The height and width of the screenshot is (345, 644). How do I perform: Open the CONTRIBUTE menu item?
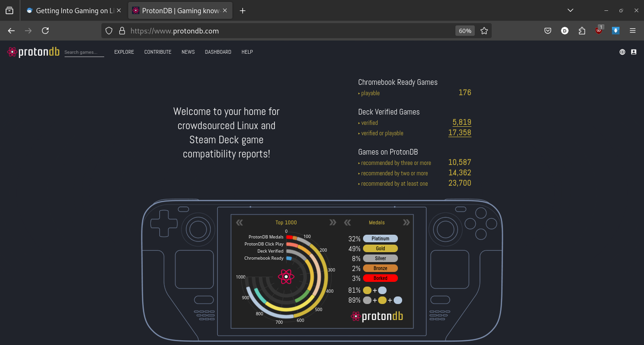click(x=158, y=52)
